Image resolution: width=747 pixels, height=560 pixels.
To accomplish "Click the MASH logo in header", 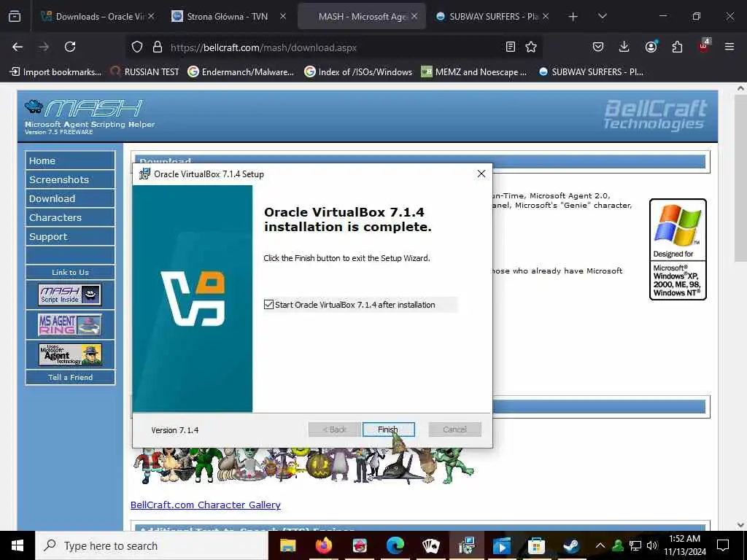I will (90, 117).
